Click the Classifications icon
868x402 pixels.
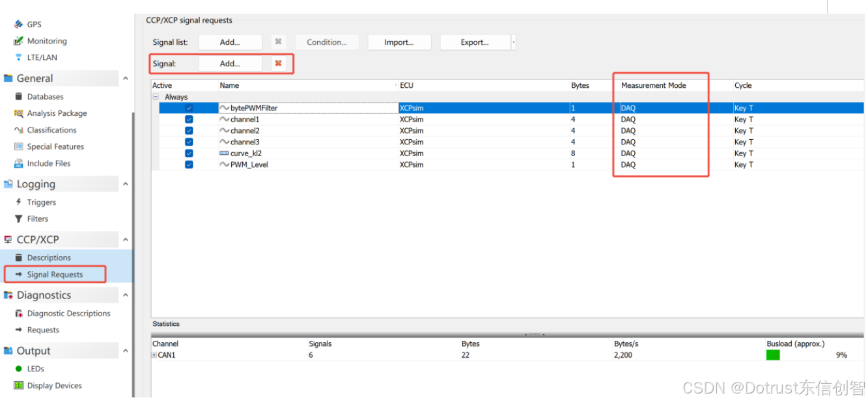click(18, 130)
